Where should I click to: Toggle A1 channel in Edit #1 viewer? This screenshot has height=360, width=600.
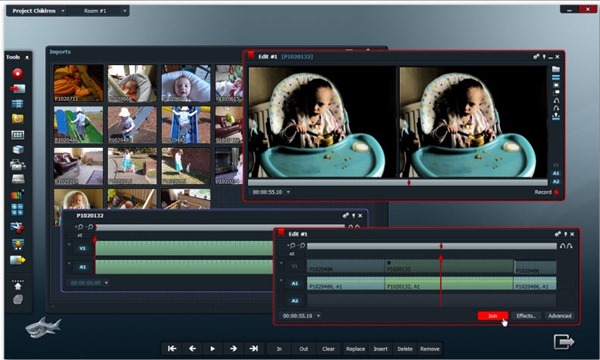[556, 173]
